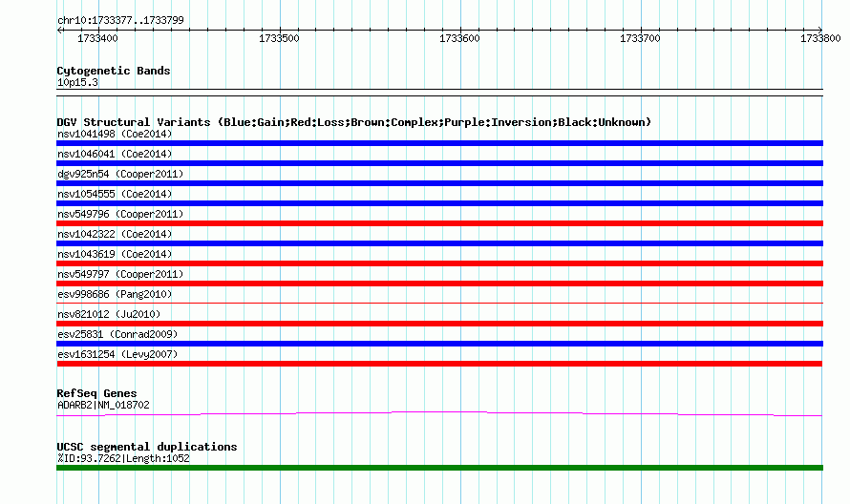Click the green segmental duplication bar

tap(439, 468)
